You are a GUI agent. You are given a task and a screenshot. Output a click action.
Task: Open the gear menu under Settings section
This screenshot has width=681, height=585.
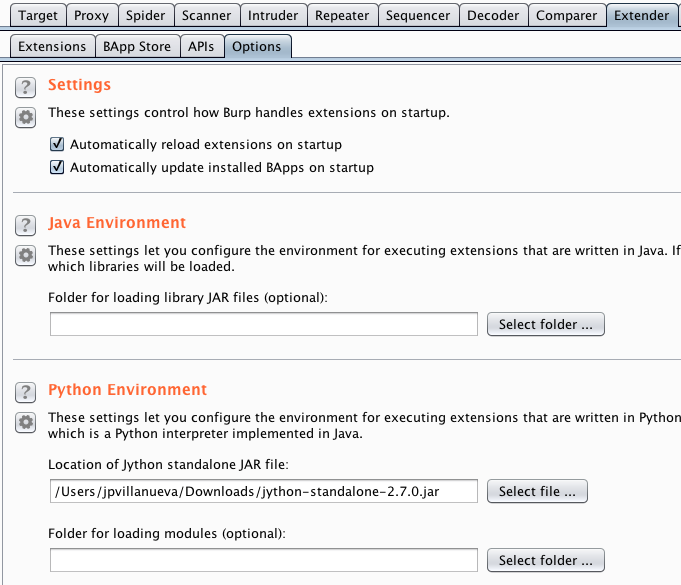tap(27, 117)
